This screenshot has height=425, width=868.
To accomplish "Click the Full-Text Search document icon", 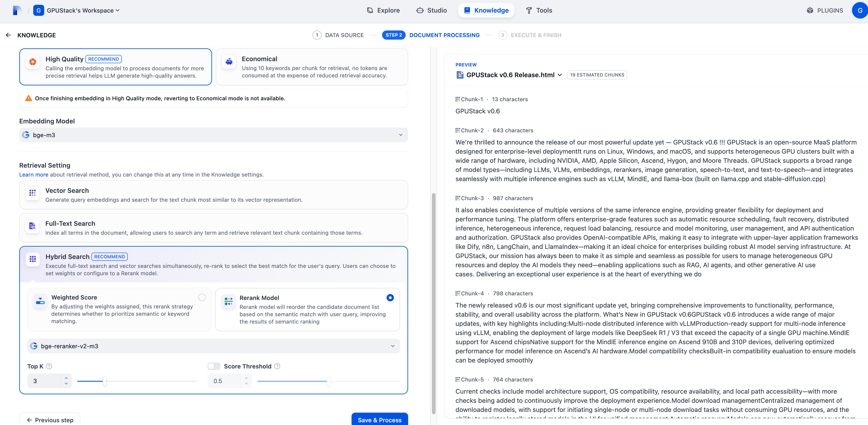I will coord(33,226).
